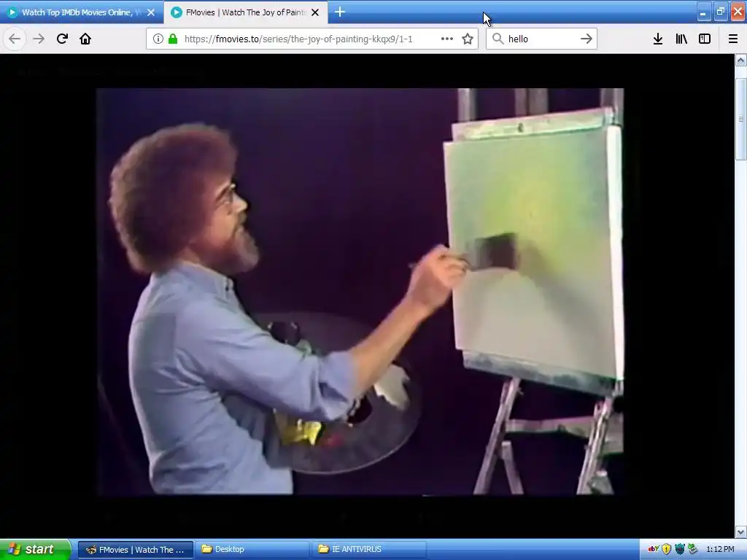Click the 1:12 PM taskbar clock
Image resolution: width=747 pixels, height=560 pixels.
720,550
